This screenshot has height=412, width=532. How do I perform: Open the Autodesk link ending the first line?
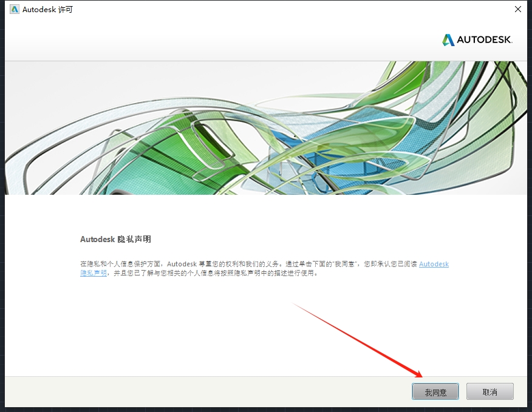pyautogui.click(x=434, y=264)
